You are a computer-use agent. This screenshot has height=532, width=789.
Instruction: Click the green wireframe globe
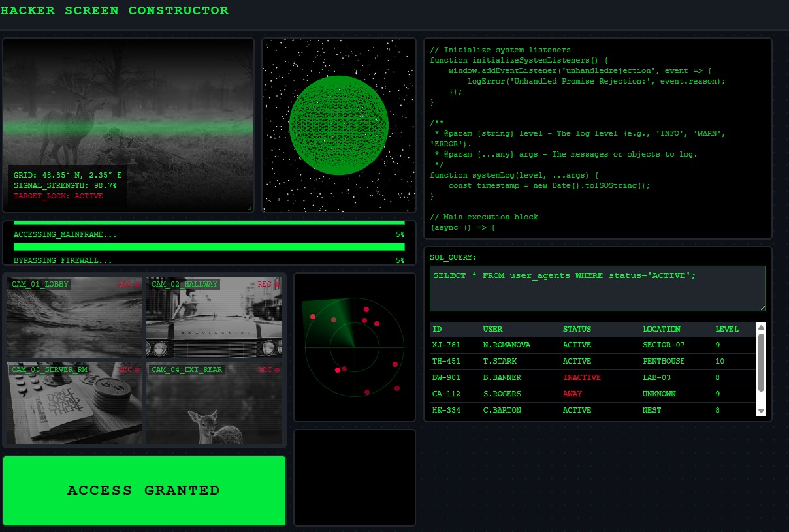click(338, 125)
